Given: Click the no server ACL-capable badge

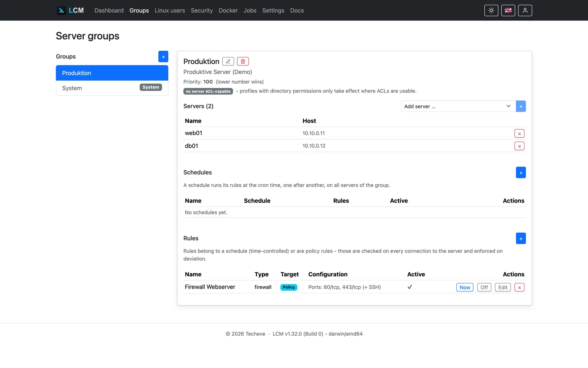Looking at the screenshot, I should point(208,91).
